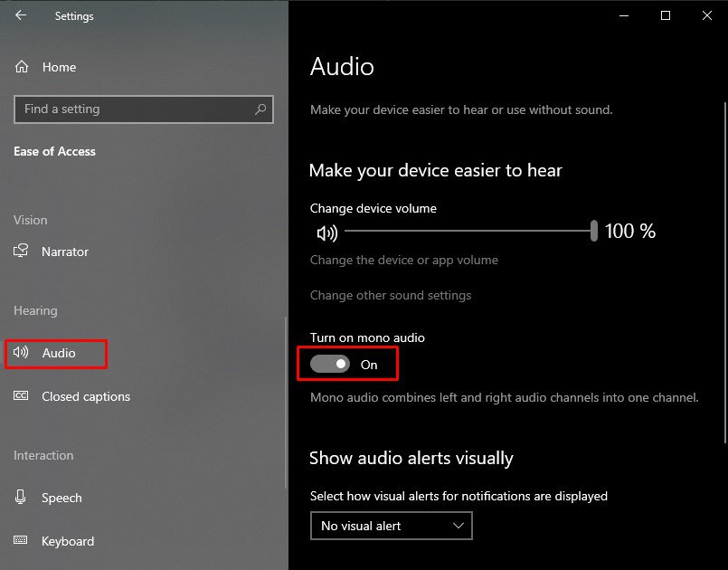Minimize the Settings window

(x=623, y=15)
